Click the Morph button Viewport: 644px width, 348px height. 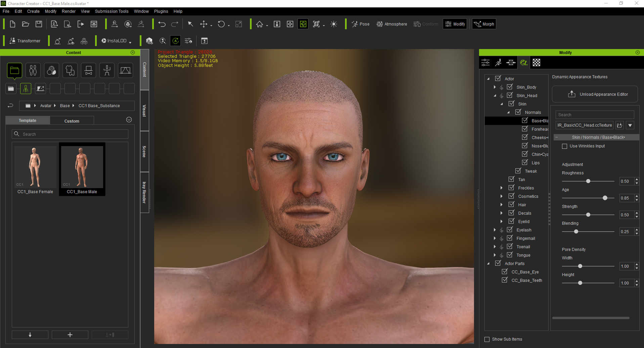(484, 24)
